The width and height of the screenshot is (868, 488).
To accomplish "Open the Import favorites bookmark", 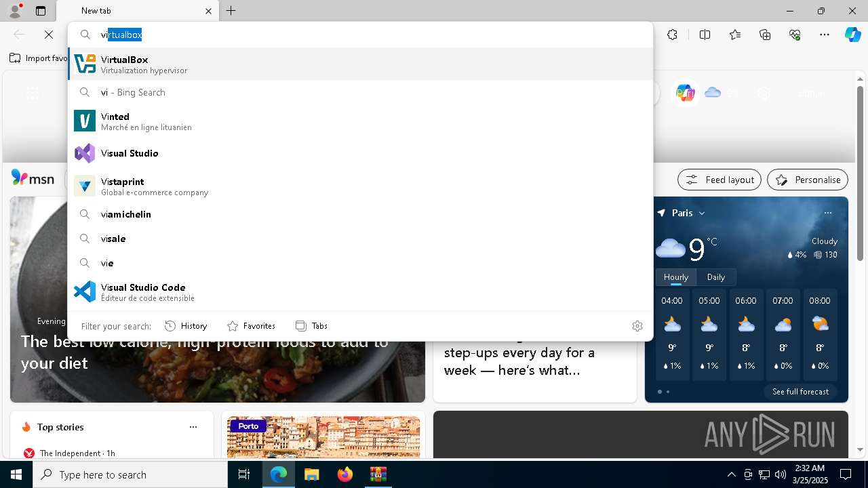I will click(x=39, y=58).
